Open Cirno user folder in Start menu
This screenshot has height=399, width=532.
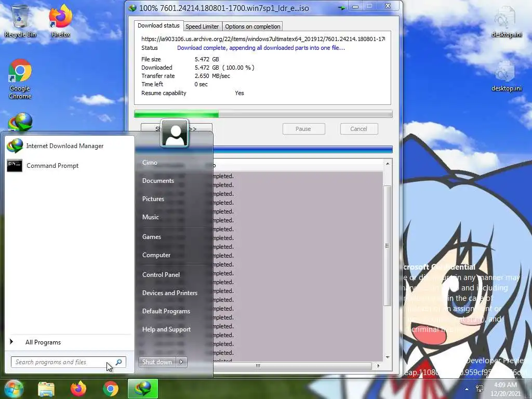150,163
